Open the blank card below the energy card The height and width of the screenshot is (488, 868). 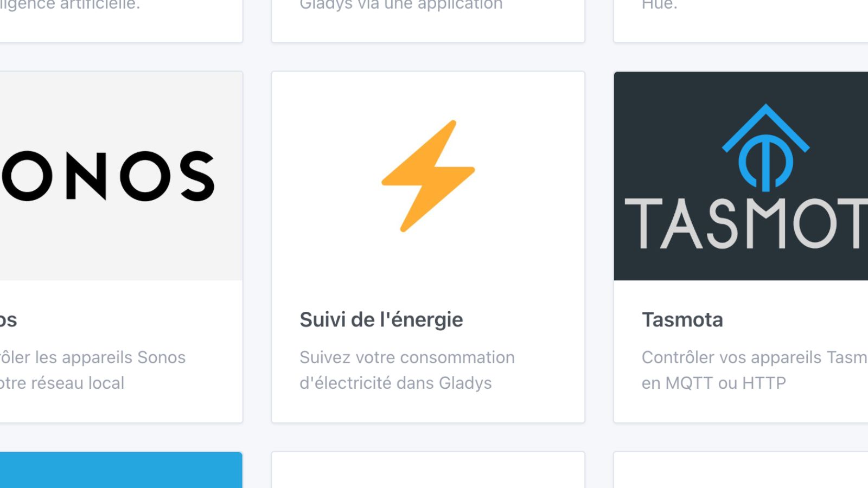[x=428, y=471]
